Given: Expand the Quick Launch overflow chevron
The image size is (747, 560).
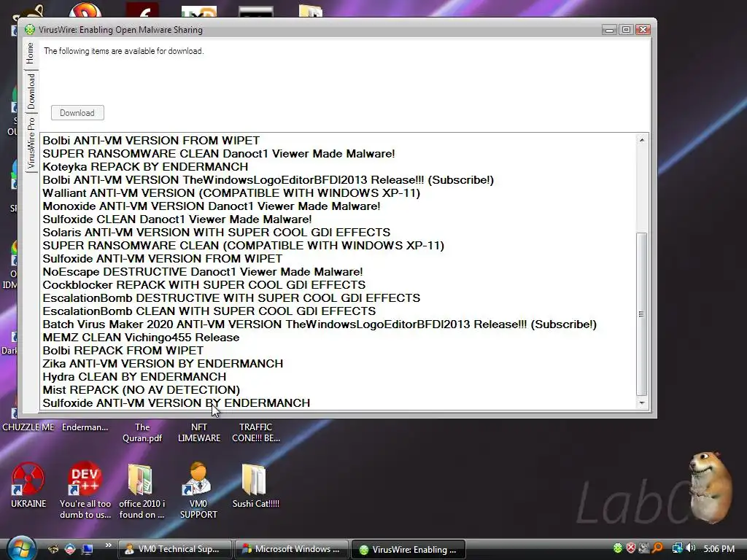Looking at the screenshot, I should click(x=108, y=545).
